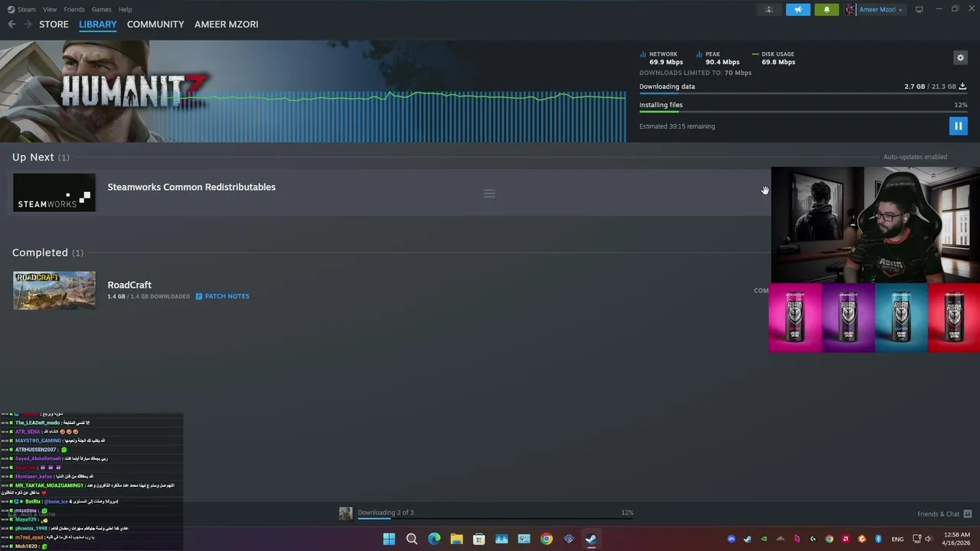
Task: Expand the Ameer Mzori account dropdown
Action: pos(880,9)
